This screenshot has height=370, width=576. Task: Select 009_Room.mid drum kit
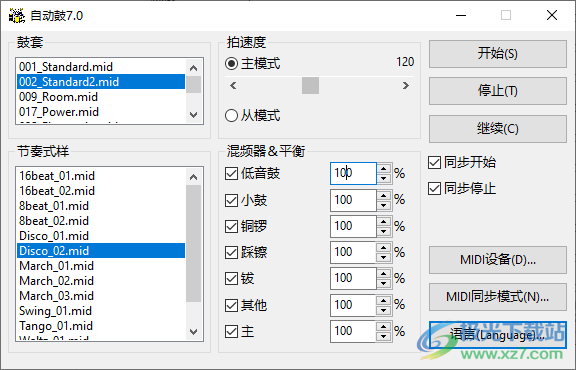click(101, 97)
